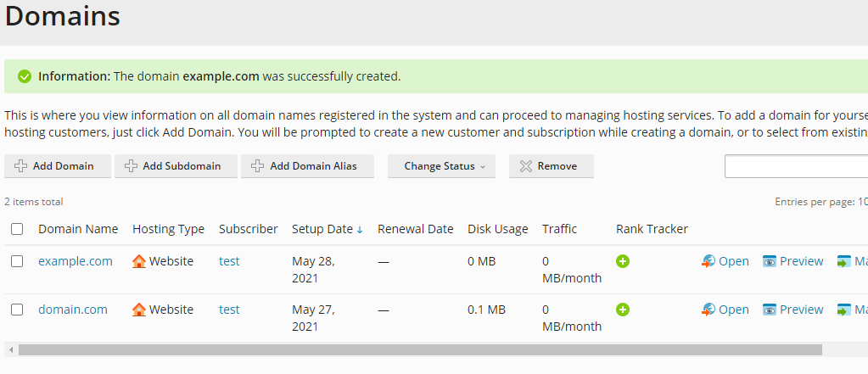This screenshot has width=868, height=374.
Task: Check the domain.com row checkbox
Action: click(17, 310)
